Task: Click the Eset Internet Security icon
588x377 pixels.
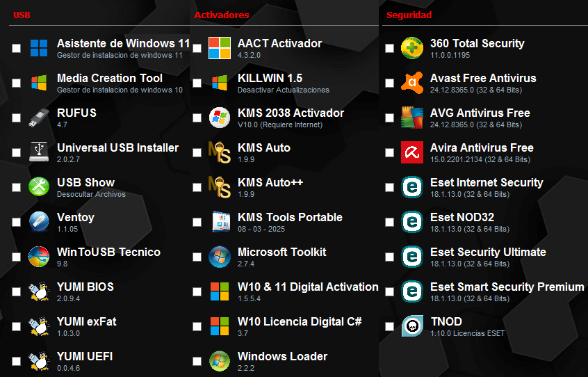Action: pos(411,187)
